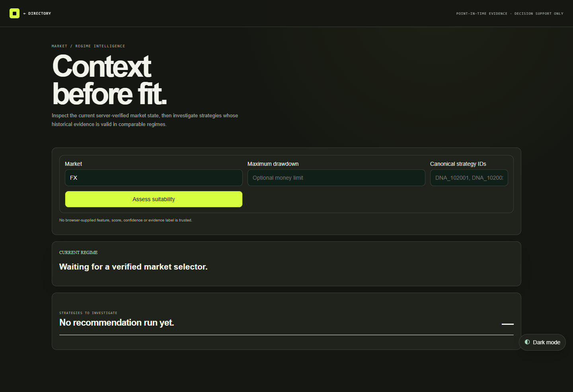Screen dimensions: 573x392
Task: Click 'No recommendation run yet.' heading
Action: 117,322
